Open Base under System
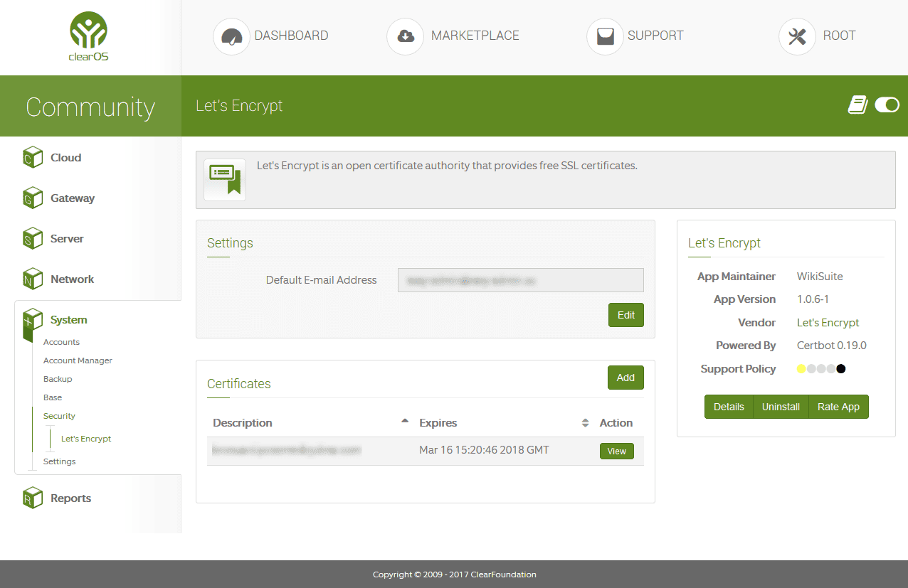This screenshot has width=908, height=588. tap(53, 397)
